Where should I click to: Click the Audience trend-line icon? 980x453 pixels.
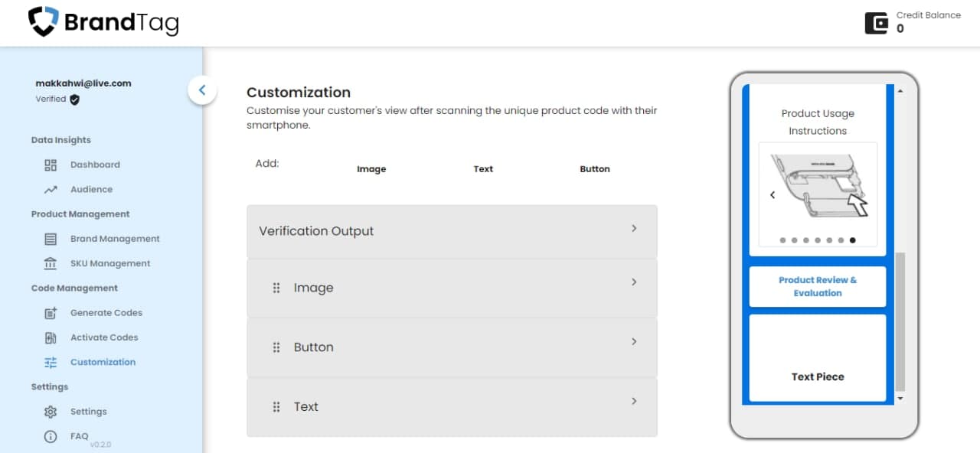pyautogui.click(x=51, y=189)
